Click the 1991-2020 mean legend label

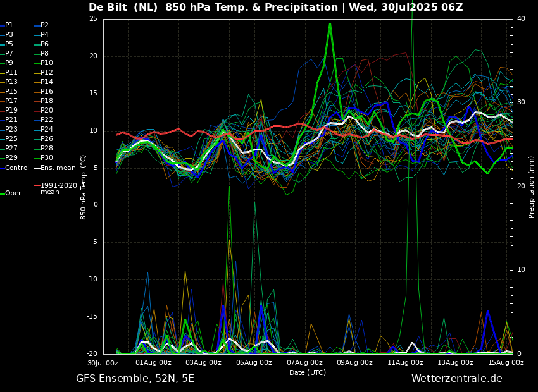(x=59, y=188)
